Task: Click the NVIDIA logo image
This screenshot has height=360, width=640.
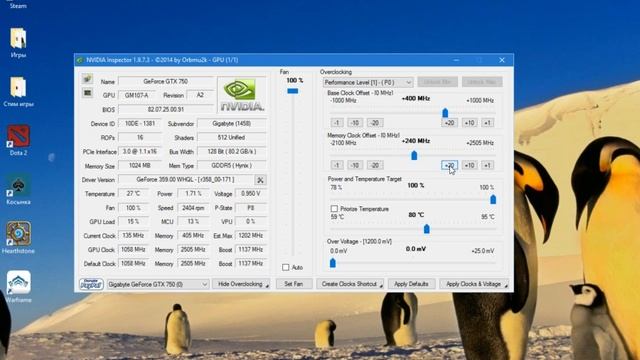Action: pos(242,95)
